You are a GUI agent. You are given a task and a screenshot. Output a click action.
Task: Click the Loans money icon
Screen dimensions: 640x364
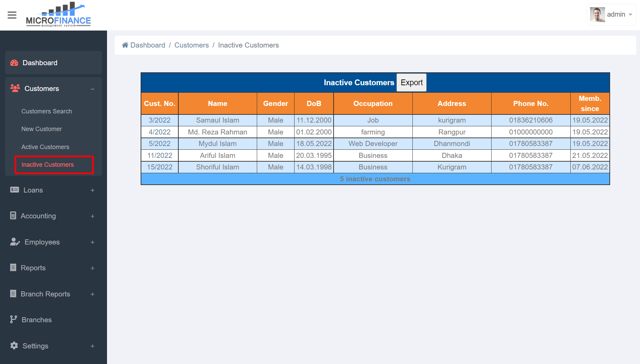15,190
